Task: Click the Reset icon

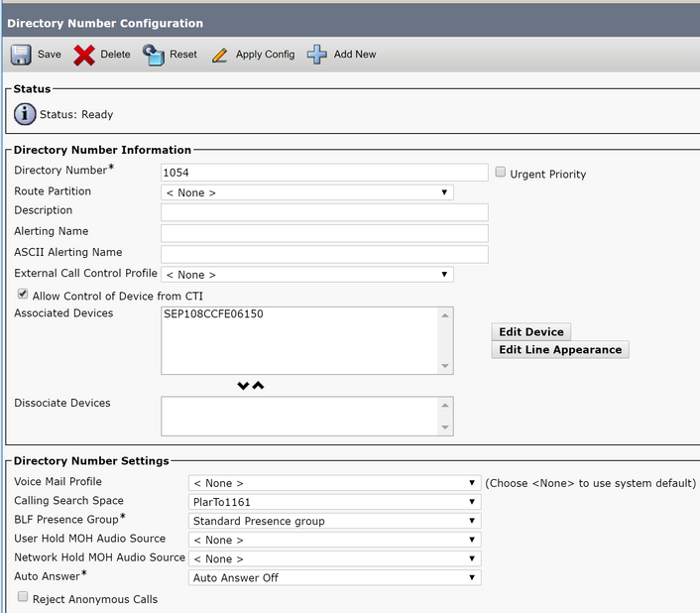Action: pyautogui.click(x=153, y=55)
